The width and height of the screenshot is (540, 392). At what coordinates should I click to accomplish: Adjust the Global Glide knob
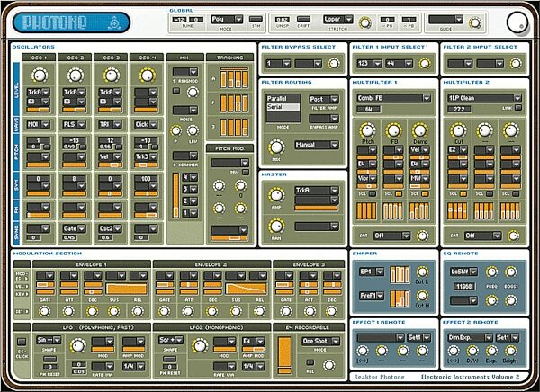pyautogui.click(x=475, y=22)
